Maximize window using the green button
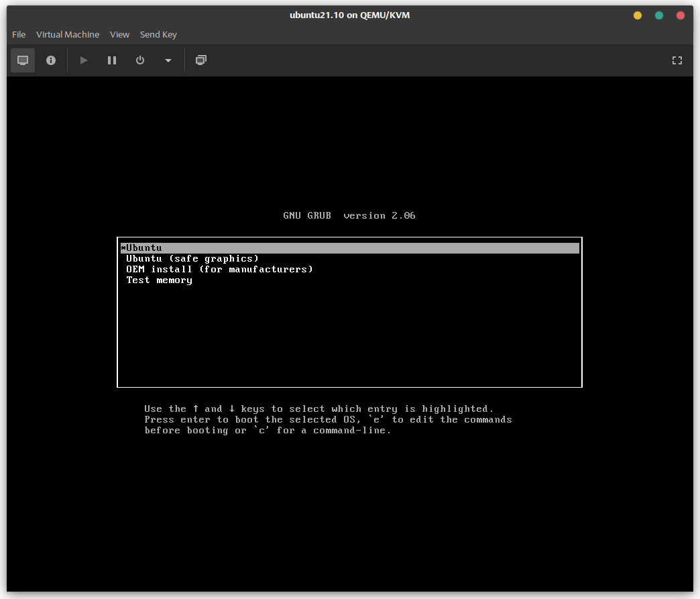This screenshot has width=700, height=599. point(659,15)
